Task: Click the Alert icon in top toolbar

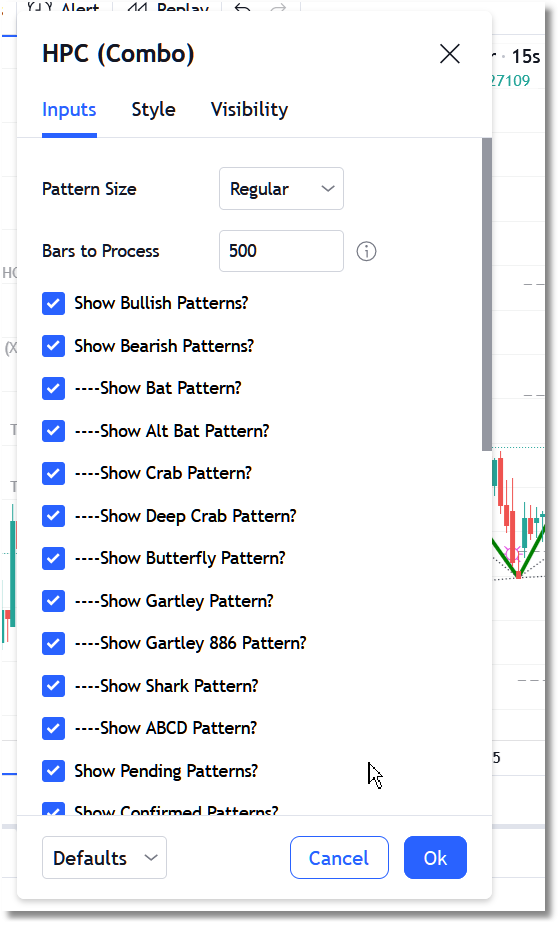Action: pos(40,7)
